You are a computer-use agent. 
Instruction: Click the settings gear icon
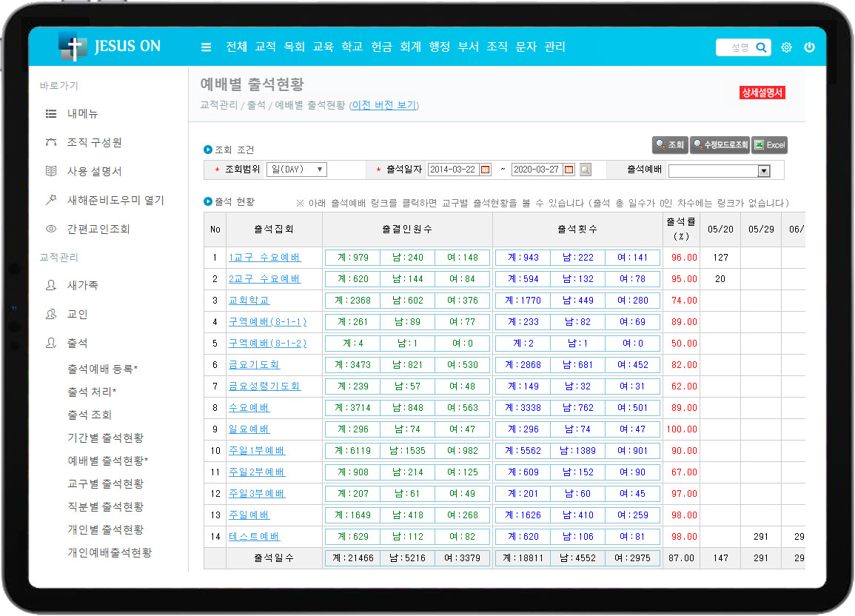[x=786, y=47]
